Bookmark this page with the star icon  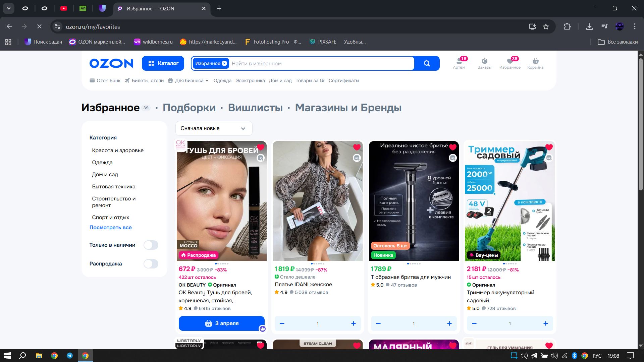[x=546, y=26]
